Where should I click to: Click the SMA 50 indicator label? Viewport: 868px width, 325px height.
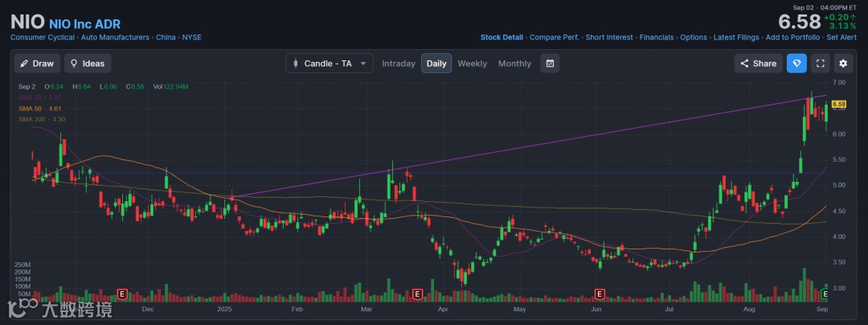click(x=40, y=109)
